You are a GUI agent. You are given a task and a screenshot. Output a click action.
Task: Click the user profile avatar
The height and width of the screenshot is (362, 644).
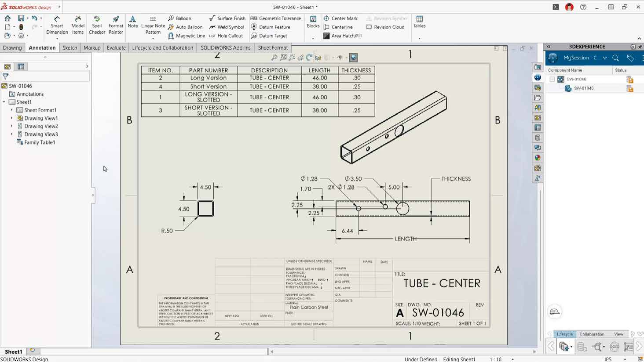[569, 7]
